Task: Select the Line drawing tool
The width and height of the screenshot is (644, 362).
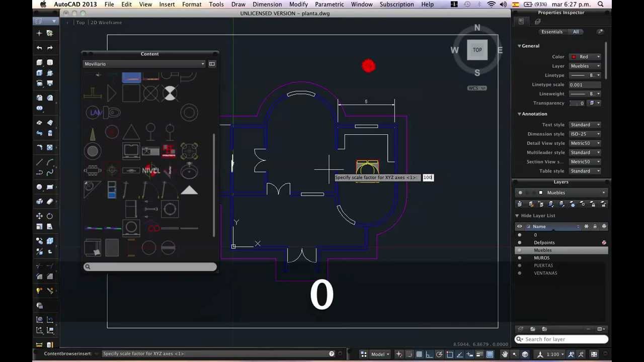Action: pos(39,162)
